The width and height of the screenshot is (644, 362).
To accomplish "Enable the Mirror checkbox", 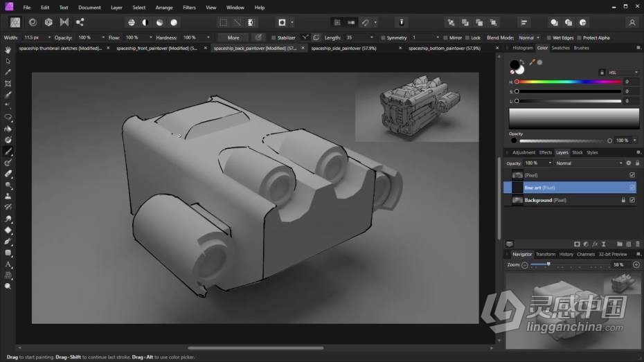I will point(446,38).
